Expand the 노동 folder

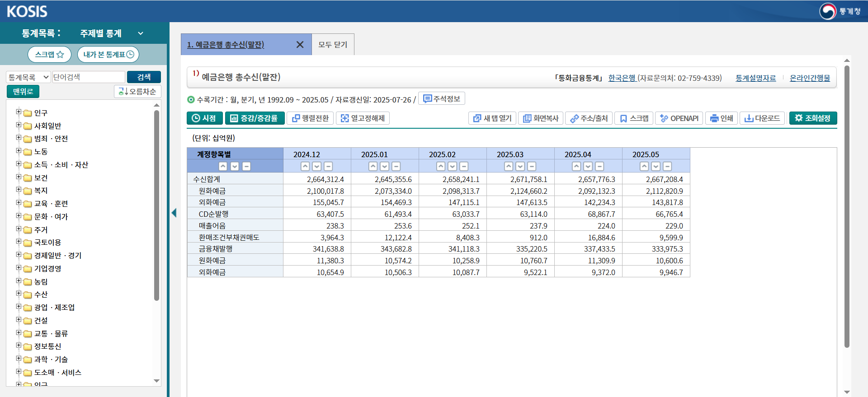[x=19, y=150]
